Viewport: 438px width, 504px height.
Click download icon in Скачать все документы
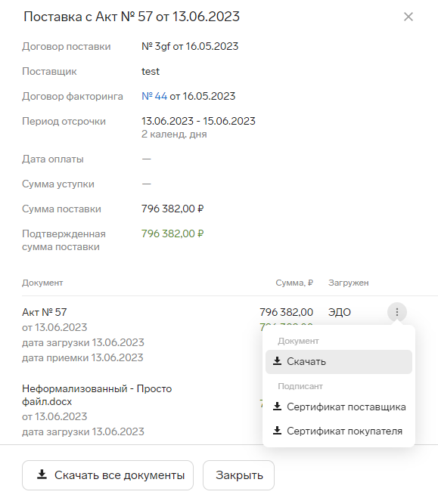click(42, 475)
